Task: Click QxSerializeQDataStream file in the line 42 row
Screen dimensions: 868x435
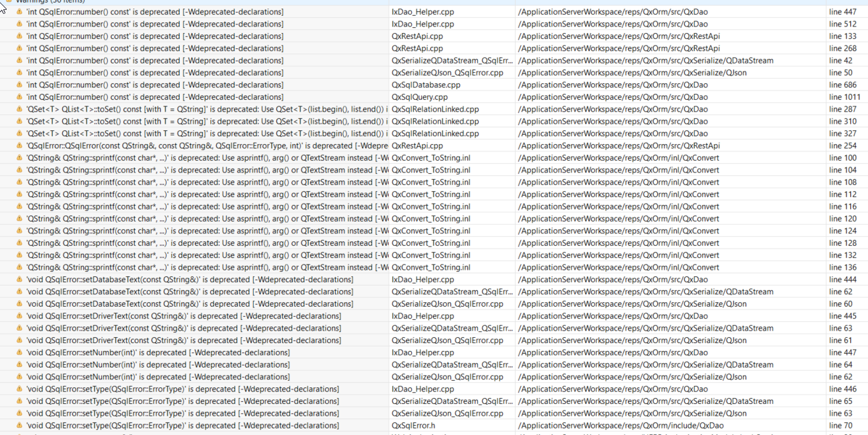Action: 452,61
